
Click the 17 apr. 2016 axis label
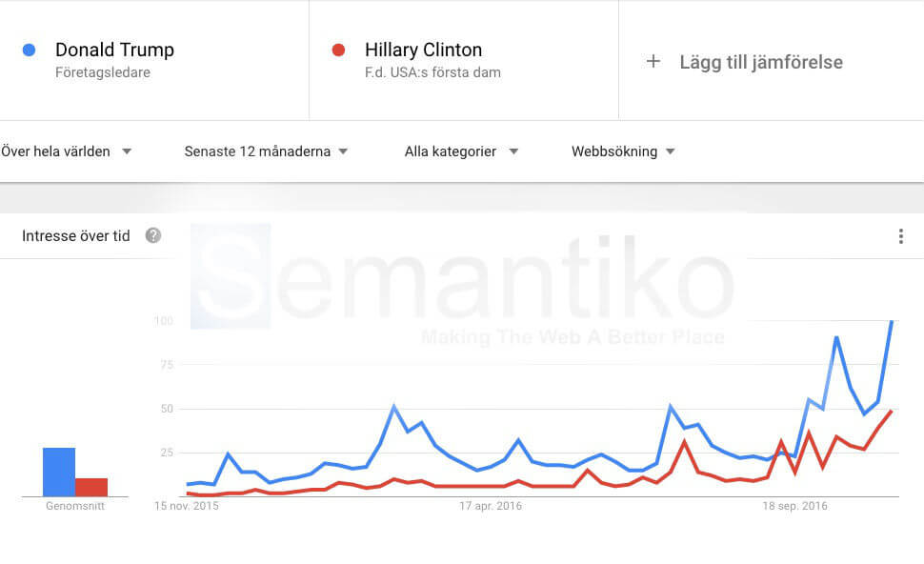492,506
